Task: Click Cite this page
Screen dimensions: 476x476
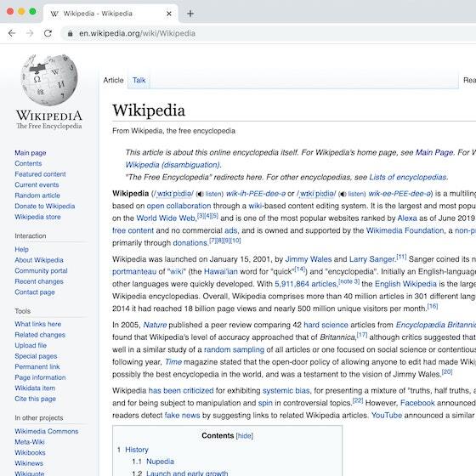Action: pyautogui.click(x=35, y=399)
